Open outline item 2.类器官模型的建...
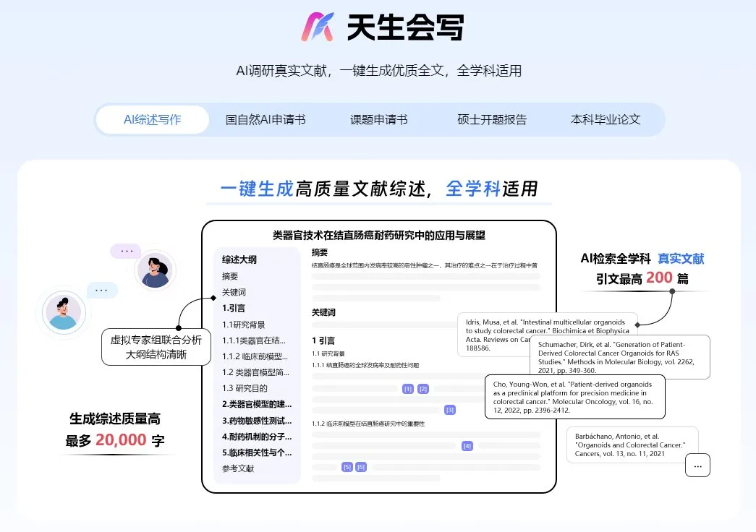756x532 pixels. (x=257, y=404)
